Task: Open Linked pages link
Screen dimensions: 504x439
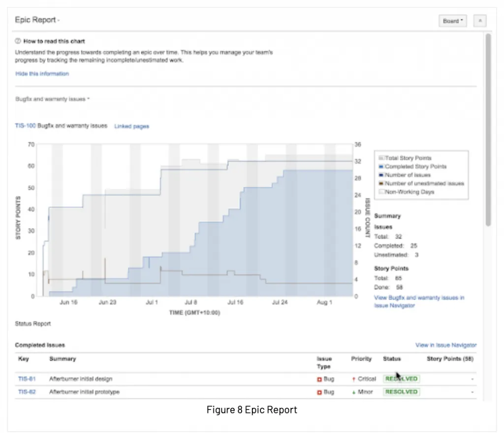Action: pyautogui.click(x=131, y=126)
